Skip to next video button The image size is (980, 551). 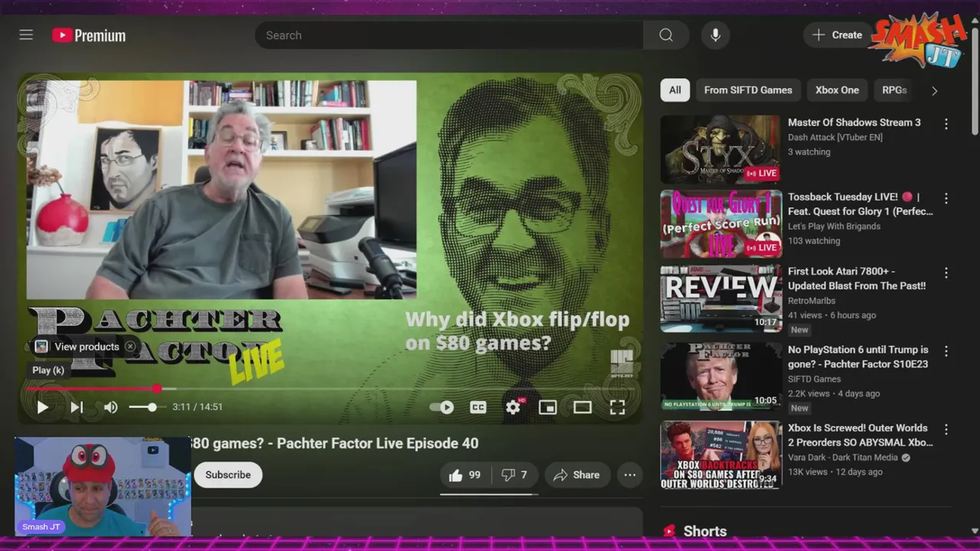click(x=77, y=407)
